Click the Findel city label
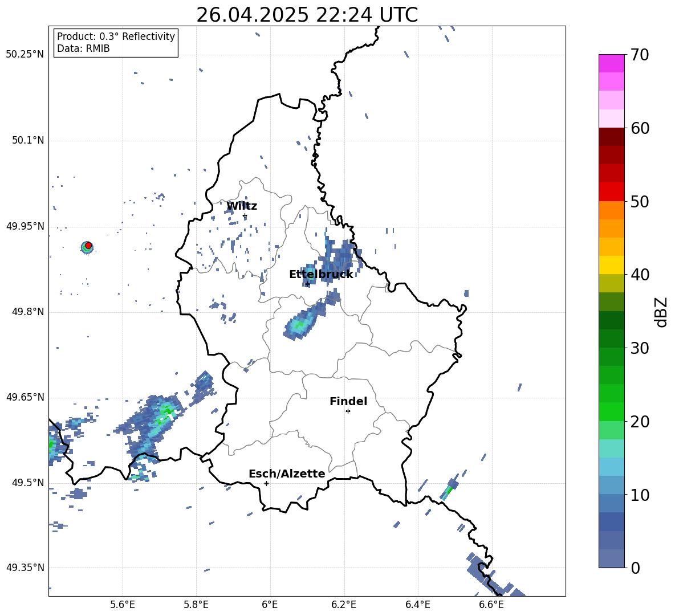675x616 pixels. [348, 401]
